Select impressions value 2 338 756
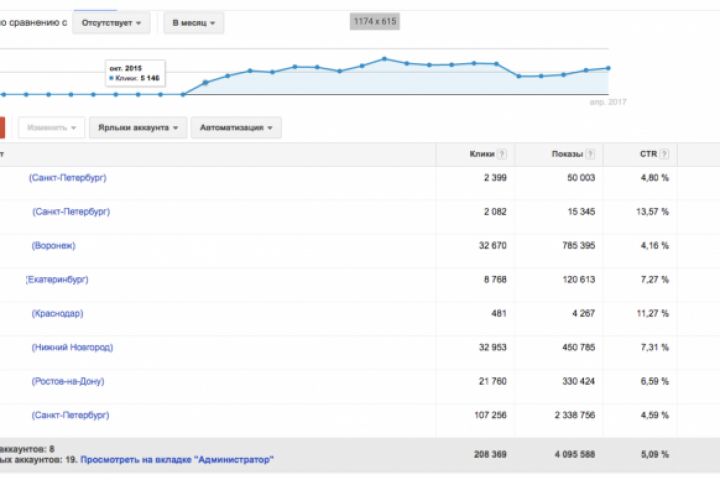The height and width of the screenshot is (480, 720). (x=574, y=415)
